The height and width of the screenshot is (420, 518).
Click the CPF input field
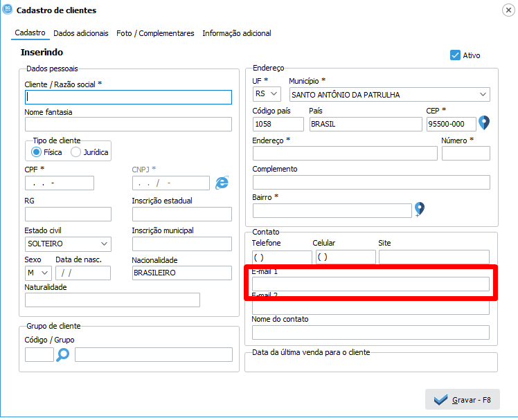[59, 183]
